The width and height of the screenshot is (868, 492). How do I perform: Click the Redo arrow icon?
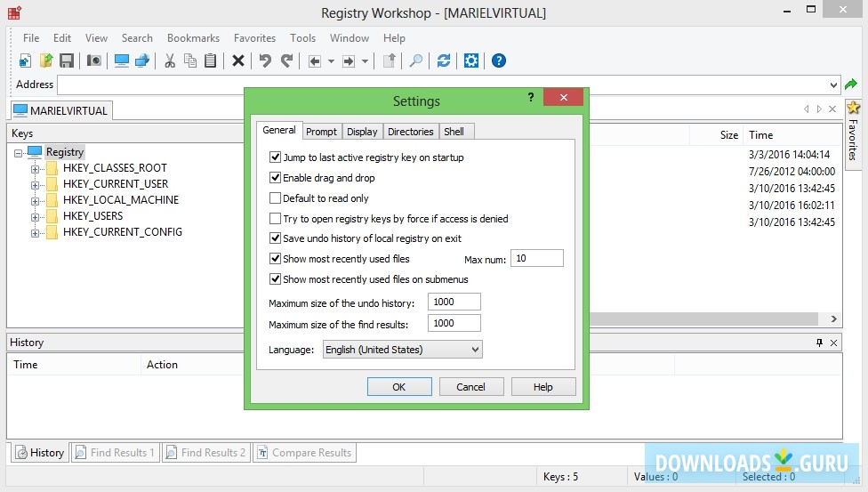point(286,60)
